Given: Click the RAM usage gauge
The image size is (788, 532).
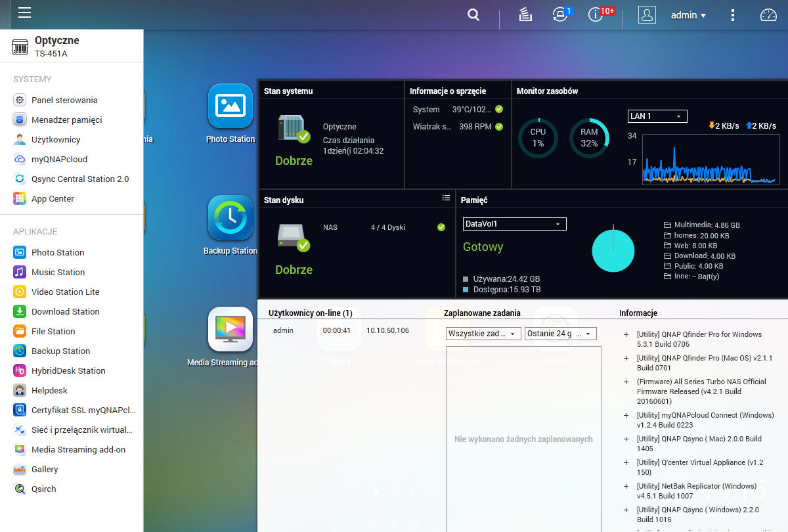Looking at the screenshot, I should coord(589,138).
